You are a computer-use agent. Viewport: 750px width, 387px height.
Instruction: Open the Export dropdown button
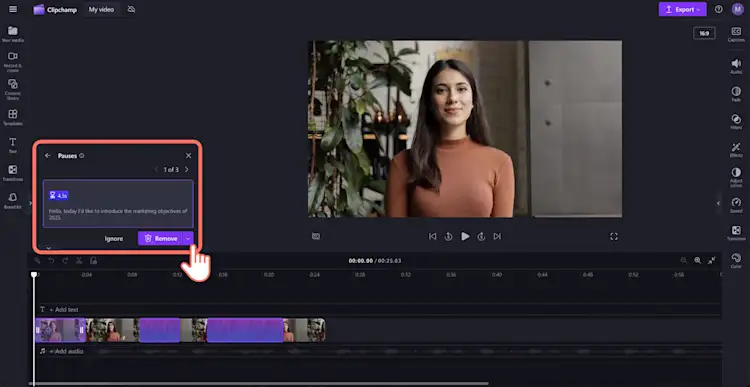pyautogui.click(x=682, y=9)
